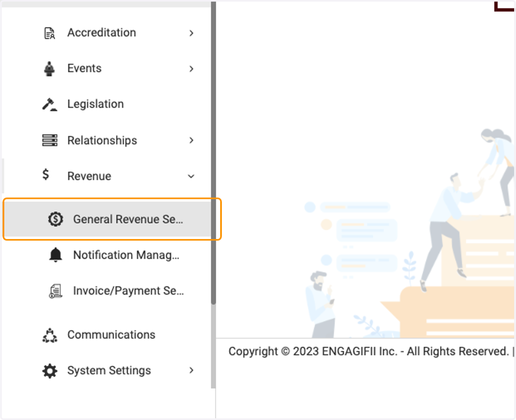Click the sidebar vertical scrollbar thumb
Viewport: 516px width, 420px height.
(x=213, y=153)
